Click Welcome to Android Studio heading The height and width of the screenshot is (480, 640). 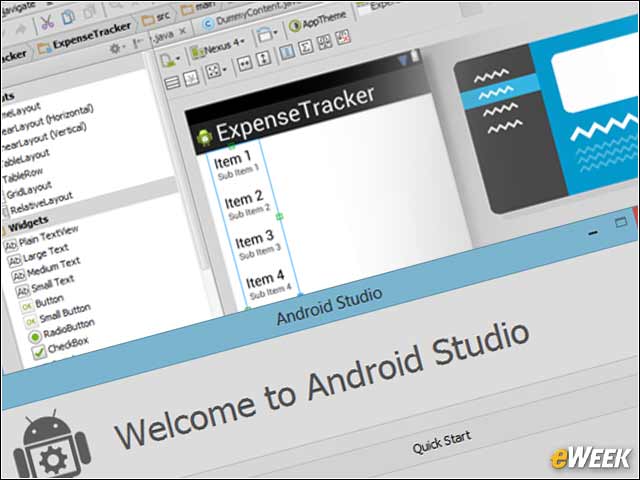[x=322, y=386]
